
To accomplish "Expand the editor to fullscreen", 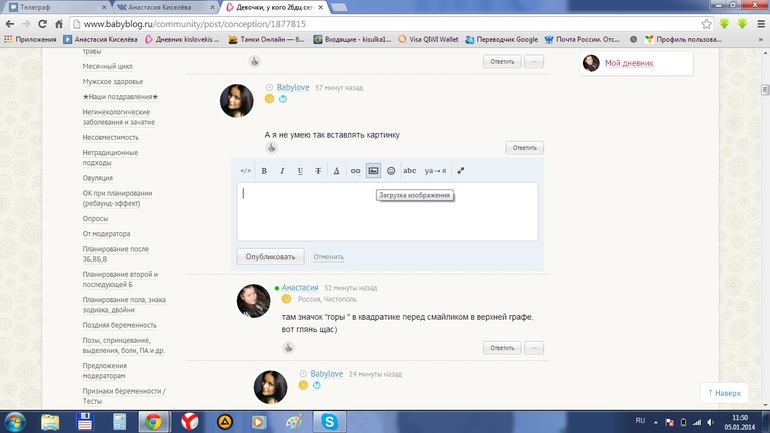I will click(x=461, y=171).
